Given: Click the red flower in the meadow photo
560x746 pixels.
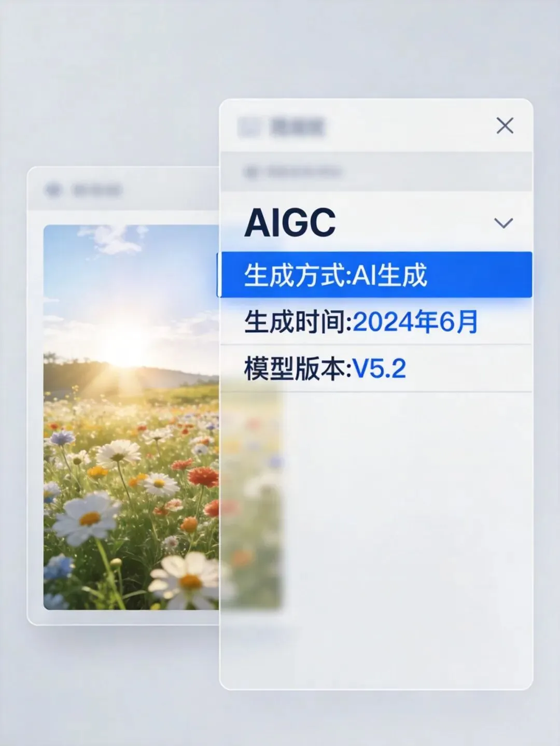Looking at the screenshot, I should click(x=203, y=476).
